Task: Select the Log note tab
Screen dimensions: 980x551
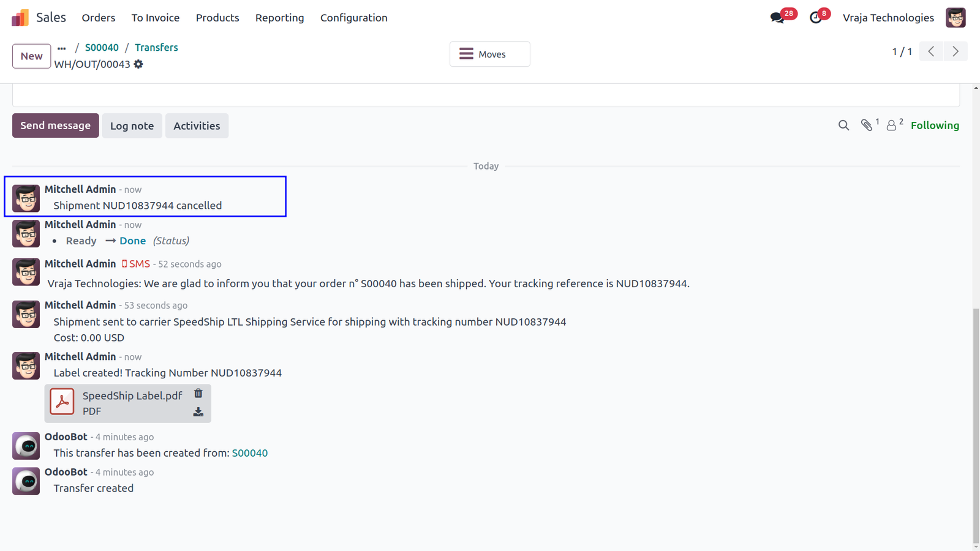Action: click(132, 126)
